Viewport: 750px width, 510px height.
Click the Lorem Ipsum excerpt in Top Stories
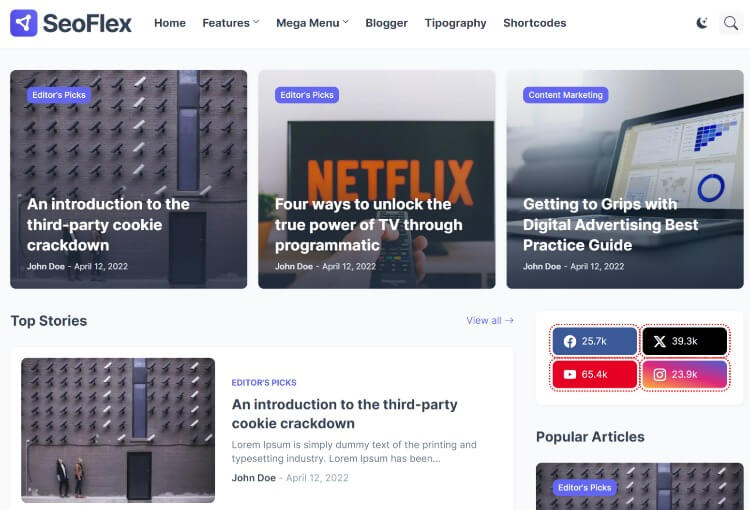click(x=354, y=452)
